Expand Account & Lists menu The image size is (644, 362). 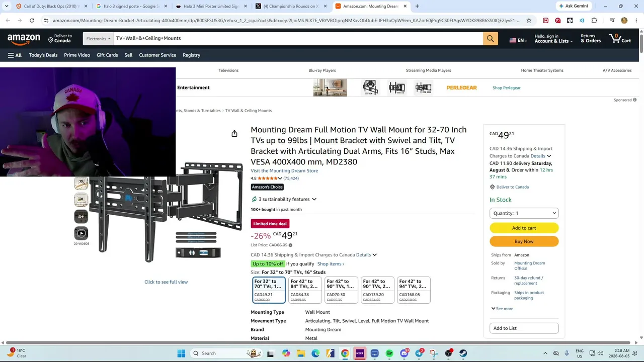click(553, 39)
